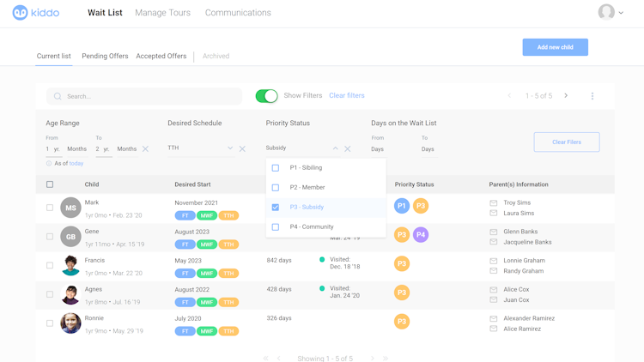Check P2 - Member option
Image resolution: width=644 pixels, height=362 pixels.
click(276, 188)
